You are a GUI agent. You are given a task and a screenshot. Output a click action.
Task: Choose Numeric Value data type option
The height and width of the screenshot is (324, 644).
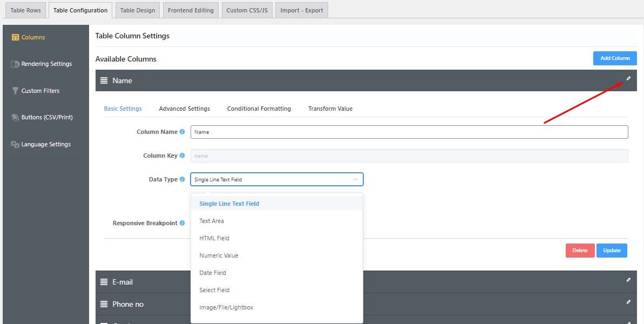(277, 255)
